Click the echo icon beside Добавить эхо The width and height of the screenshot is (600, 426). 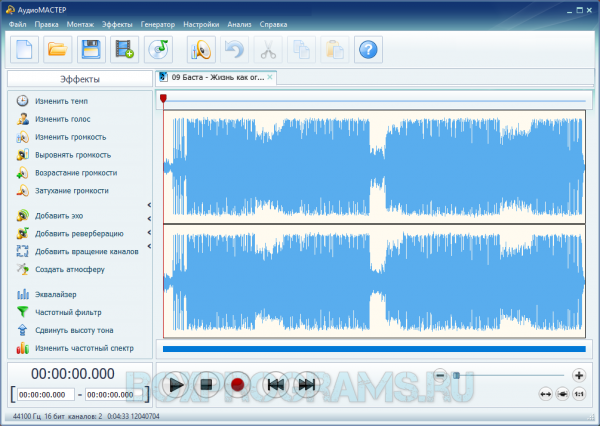(x=23, y=216)
